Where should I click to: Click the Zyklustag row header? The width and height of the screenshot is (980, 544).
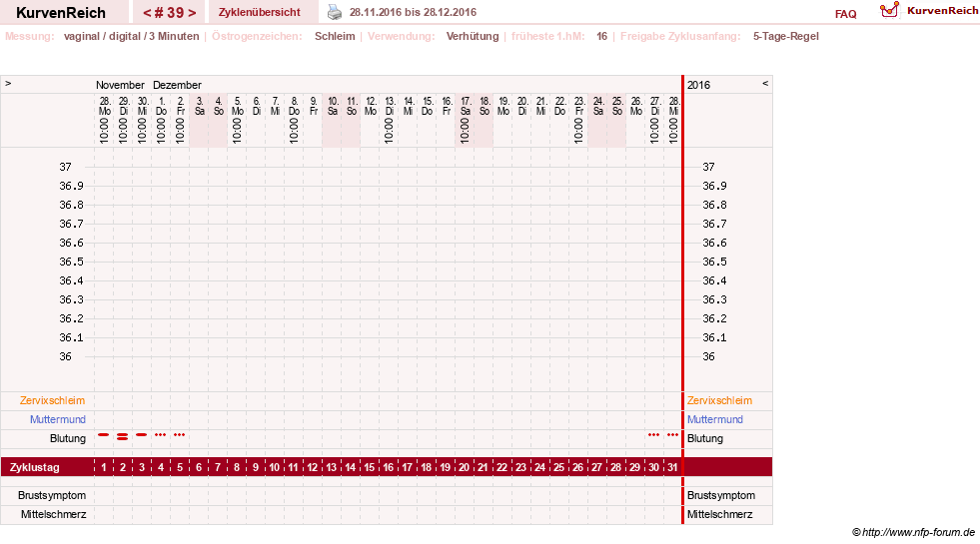34,467
